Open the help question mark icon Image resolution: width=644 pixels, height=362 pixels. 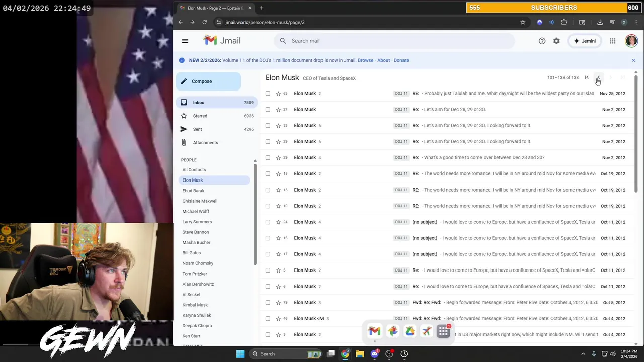[x=542, y=41]
